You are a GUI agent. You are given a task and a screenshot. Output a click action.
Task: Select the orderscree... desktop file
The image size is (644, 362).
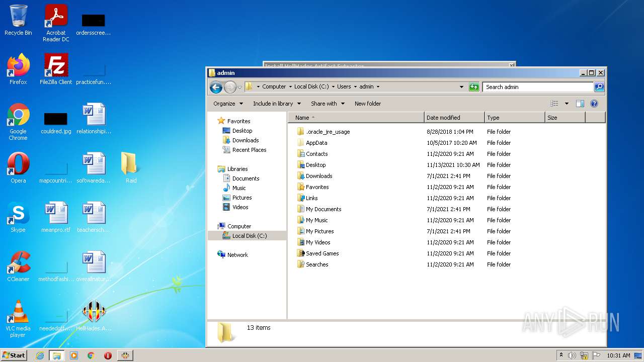click(94, 24)
